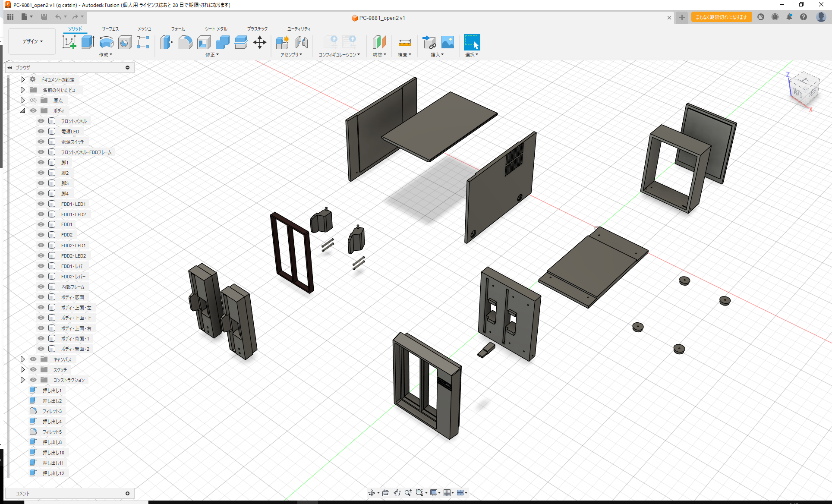832x504 pixels.
Task: Open the Joint tool in the Assembly group
Action: point(302,42)
